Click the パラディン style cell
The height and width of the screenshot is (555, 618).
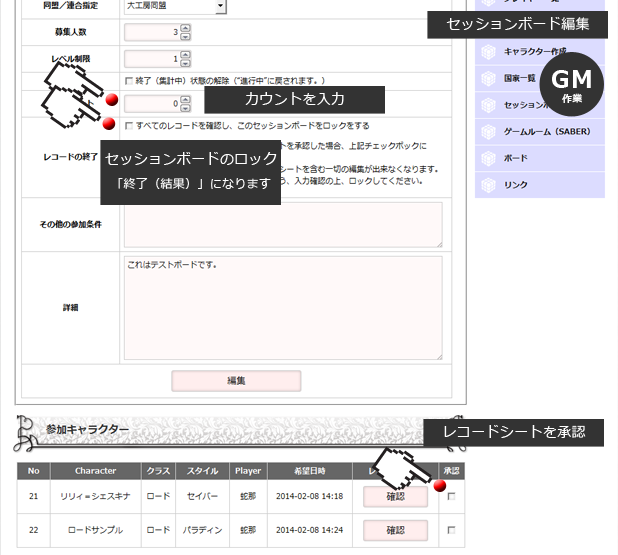[202, 530]
